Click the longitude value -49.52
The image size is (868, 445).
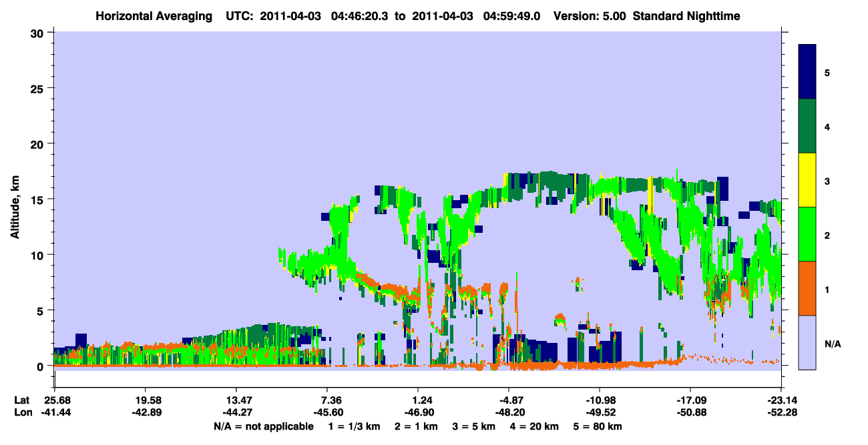(x=600, y=412)
